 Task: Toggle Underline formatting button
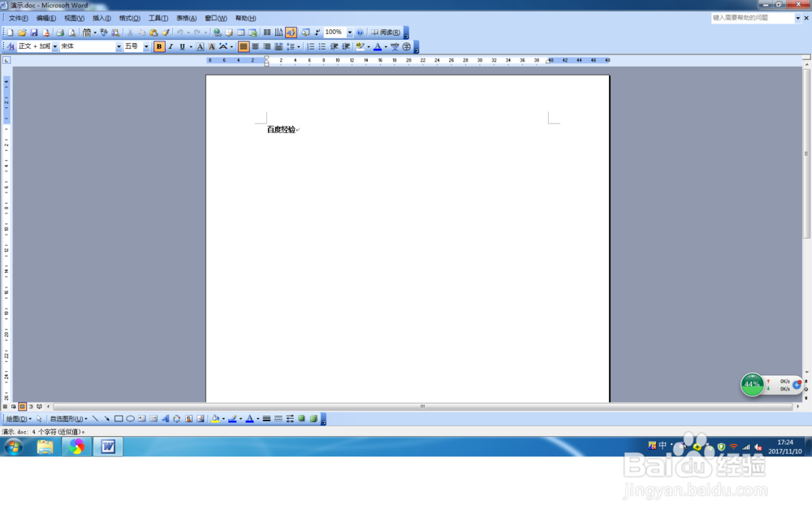click(x=182, y=46)
